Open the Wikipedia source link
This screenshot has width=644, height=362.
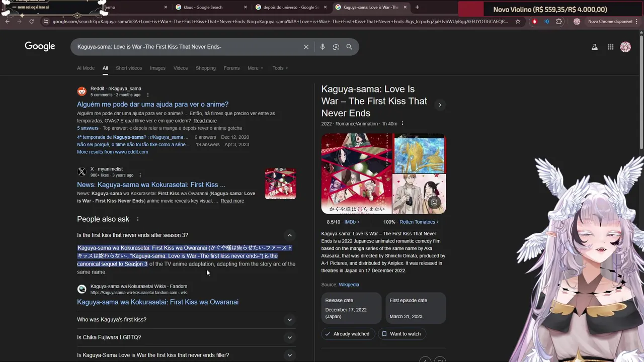click(x=349, y=285)
